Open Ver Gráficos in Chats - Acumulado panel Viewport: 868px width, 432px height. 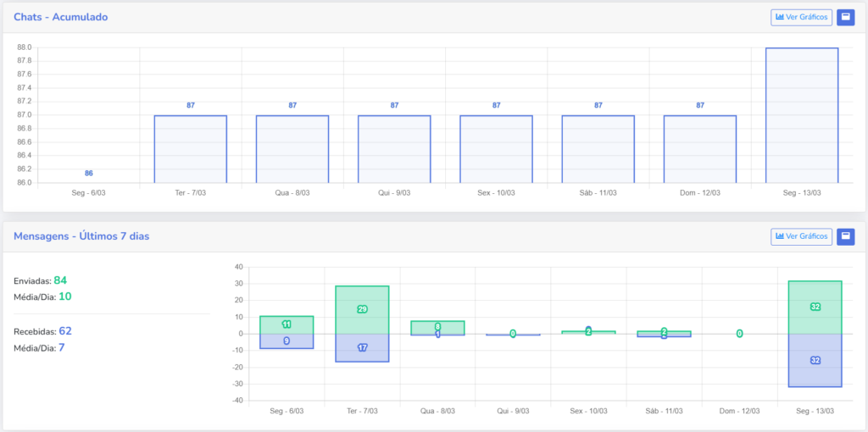point(802,17)
